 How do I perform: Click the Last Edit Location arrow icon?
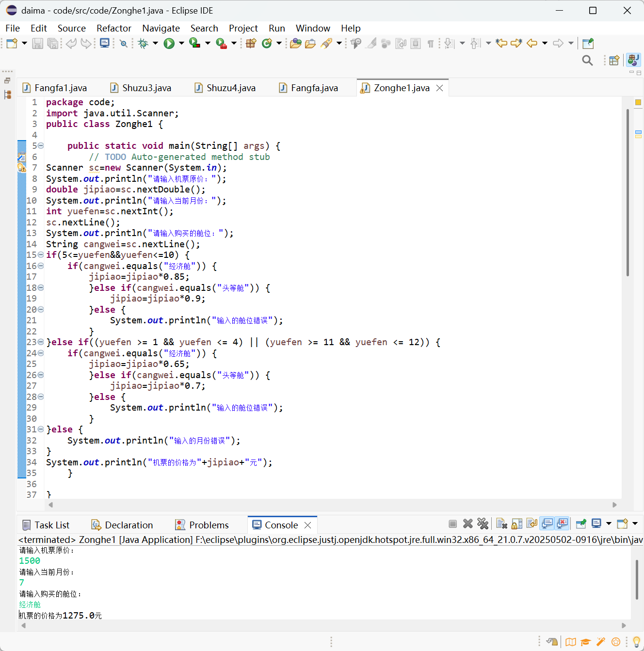pos(501,43)
